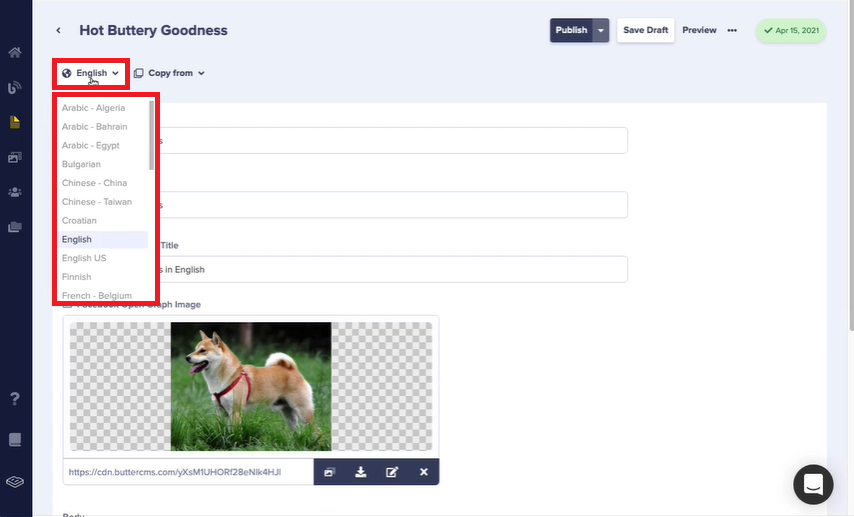Screen dimensions: 854x517
Task: Open the Documentation book icon
Action: [15, 440]
